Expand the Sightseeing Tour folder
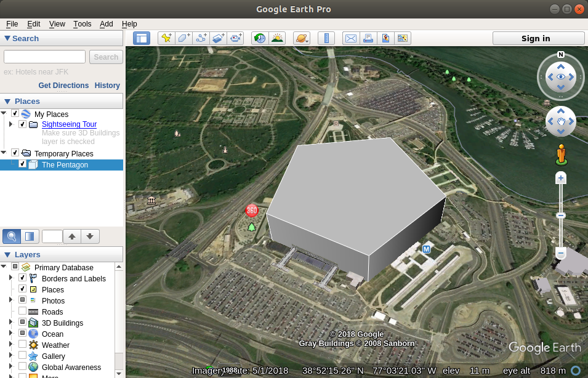Screen dimensions: 588x378 click(x=11, y=124)
